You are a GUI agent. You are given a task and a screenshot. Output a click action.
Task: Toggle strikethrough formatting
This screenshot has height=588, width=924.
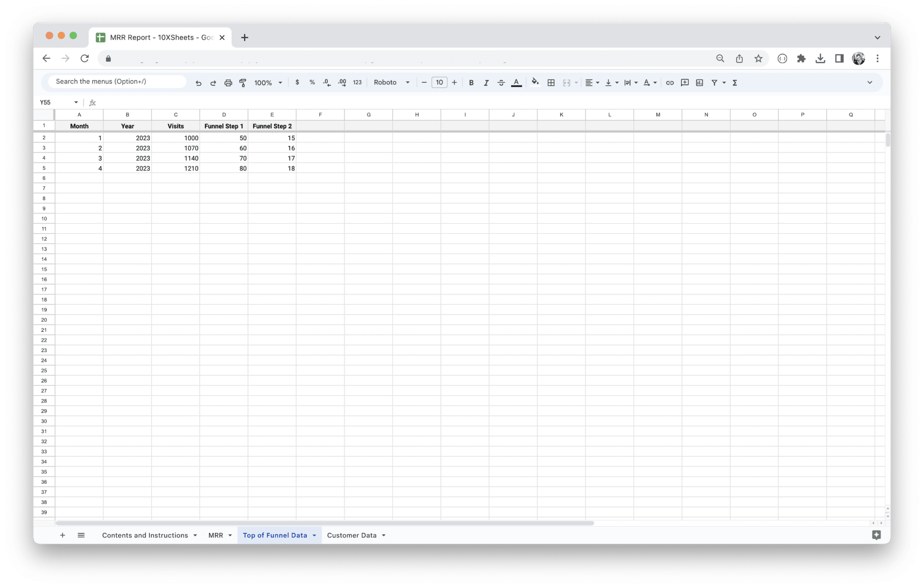tap(501, 83)
